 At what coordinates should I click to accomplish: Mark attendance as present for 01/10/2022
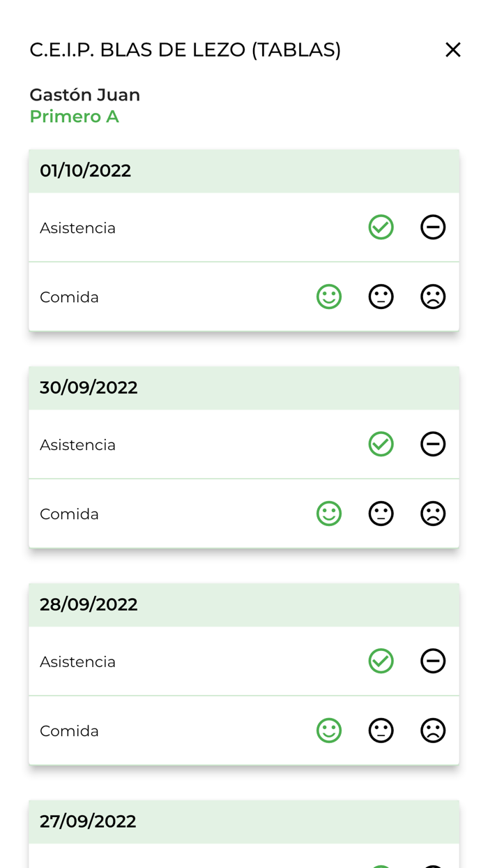pyautogui.click(x=381, y=227)
